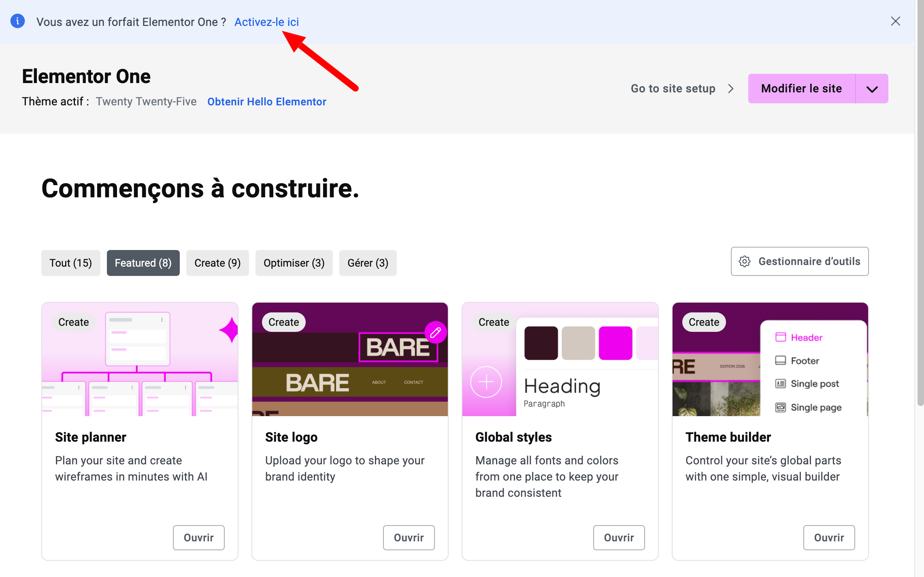Viewport: 924px width, 577px height.
Task: Open the Gestionnaire d'outils button
Action: [800, 261]
